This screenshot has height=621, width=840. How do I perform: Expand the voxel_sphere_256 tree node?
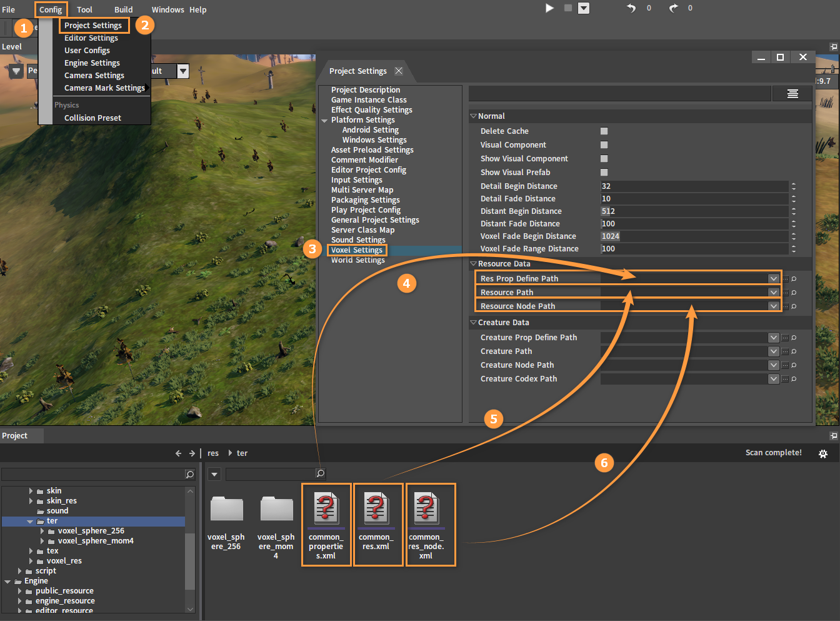(42, 531)
